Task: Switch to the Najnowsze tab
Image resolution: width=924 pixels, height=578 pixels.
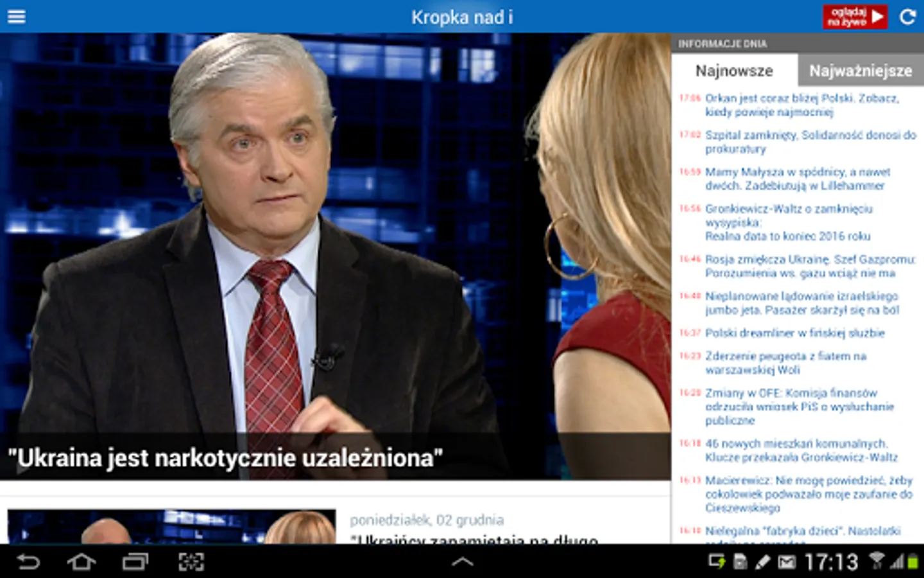Action: tap(734, 71)
